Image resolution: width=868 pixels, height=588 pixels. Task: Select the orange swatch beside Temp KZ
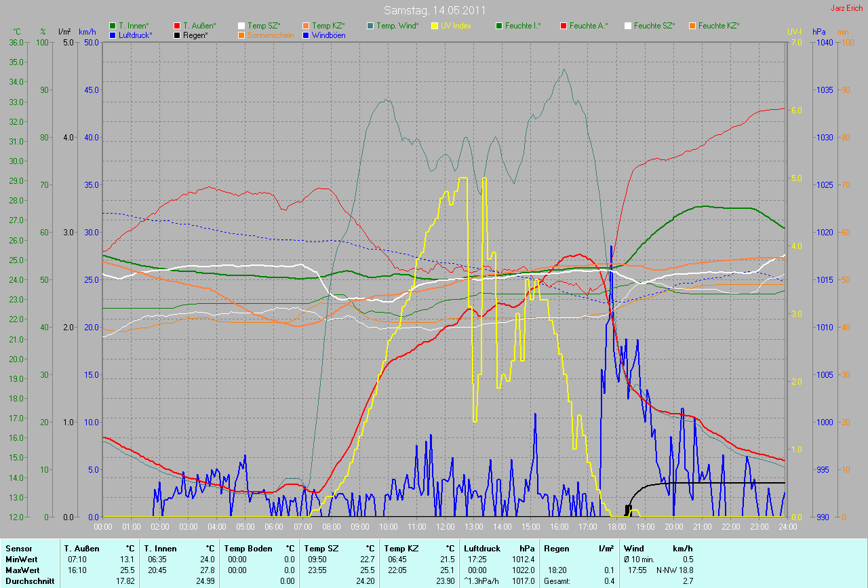click(306, 26)
